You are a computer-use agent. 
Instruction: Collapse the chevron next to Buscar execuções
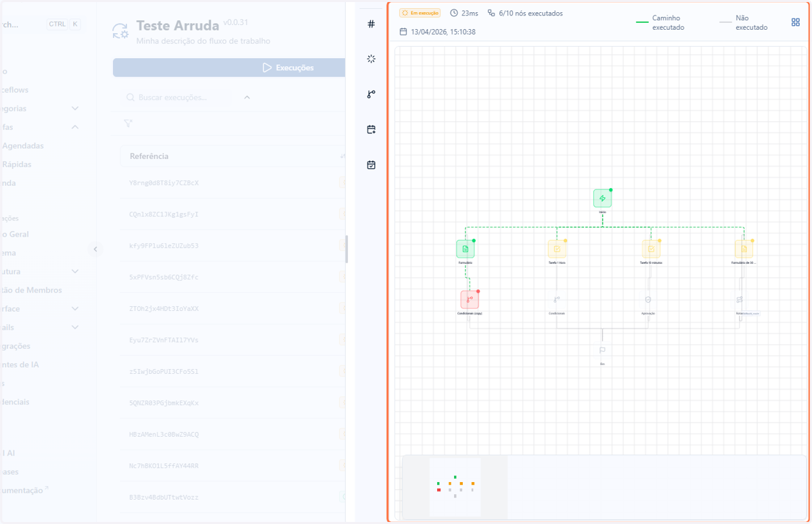coord(247,97)
